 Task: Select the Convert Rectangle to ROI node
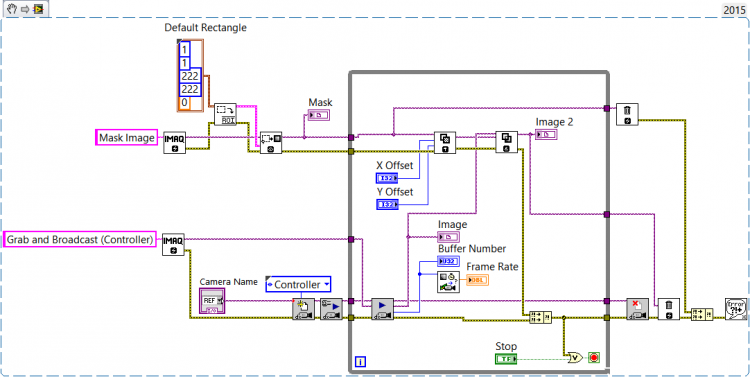click(225, 114)
